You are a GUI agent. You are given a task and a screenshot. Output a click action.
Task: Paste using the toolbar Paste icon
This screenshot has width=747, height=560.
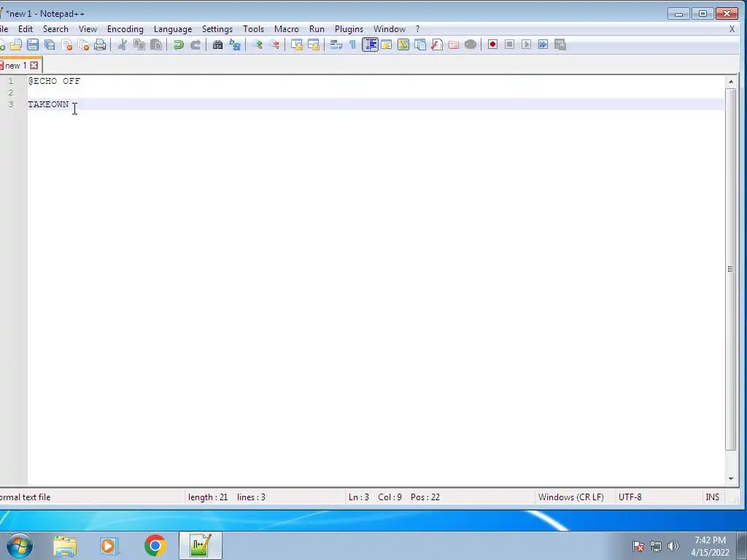(x=156, y=44)
